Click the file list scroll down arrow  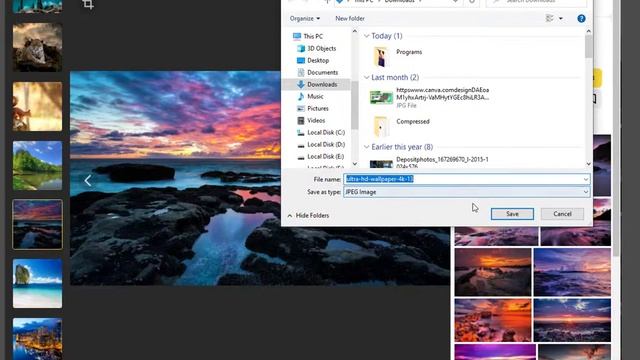click(x=588, y=164)
